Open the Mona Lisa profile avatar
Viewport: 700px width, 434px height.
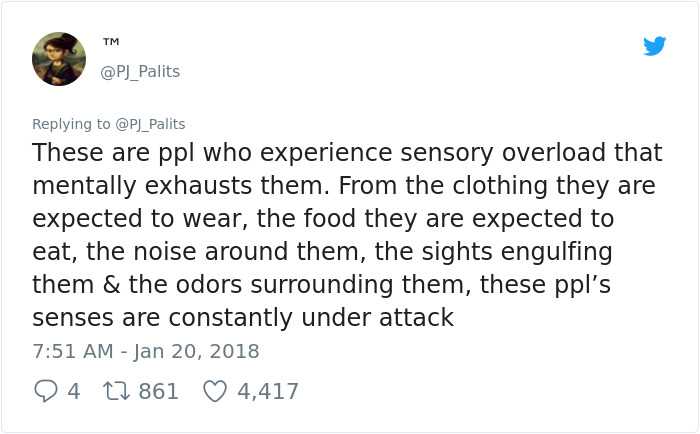click(59, 58)
